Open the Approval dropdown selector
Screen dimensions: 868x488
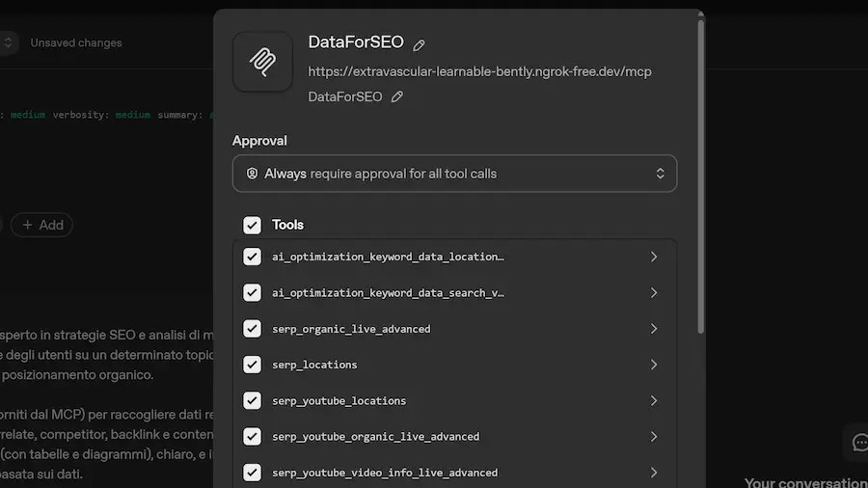[454, 174]
